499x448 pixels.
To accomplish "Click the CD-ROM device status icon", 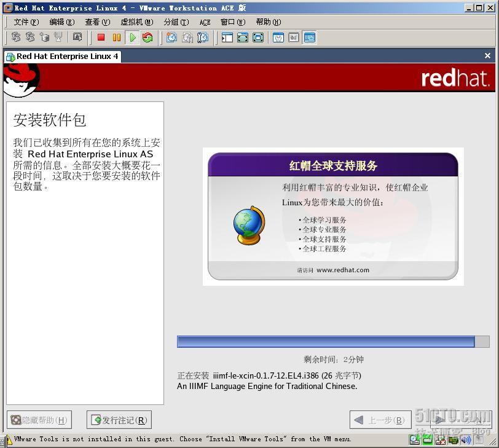I will (414, 440).
